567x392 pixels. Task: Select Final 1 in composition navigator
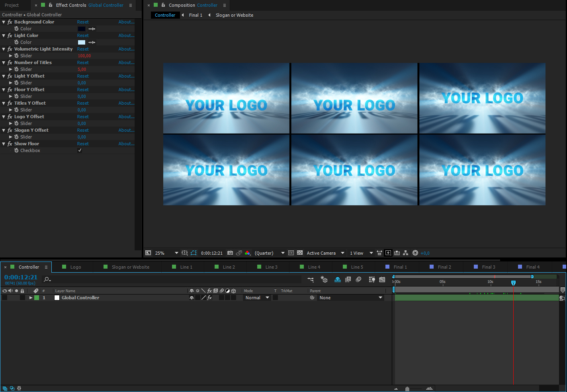pyautogui.click(x=196, y=15)
